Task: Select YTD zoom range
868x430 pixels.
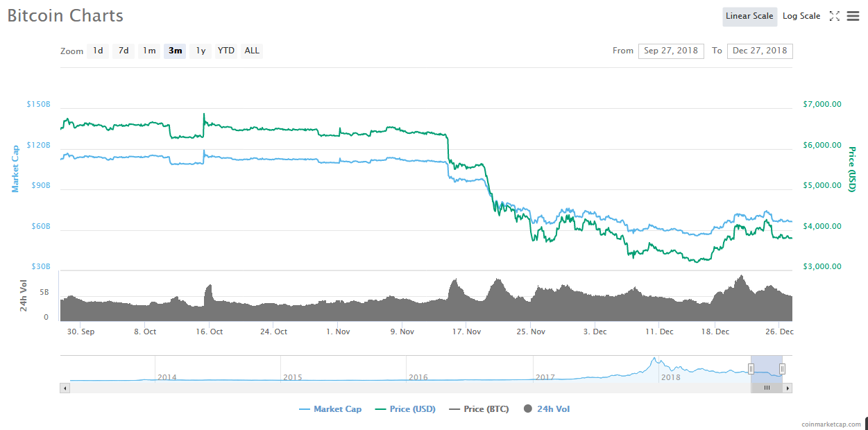Action: tap(226, 51)
